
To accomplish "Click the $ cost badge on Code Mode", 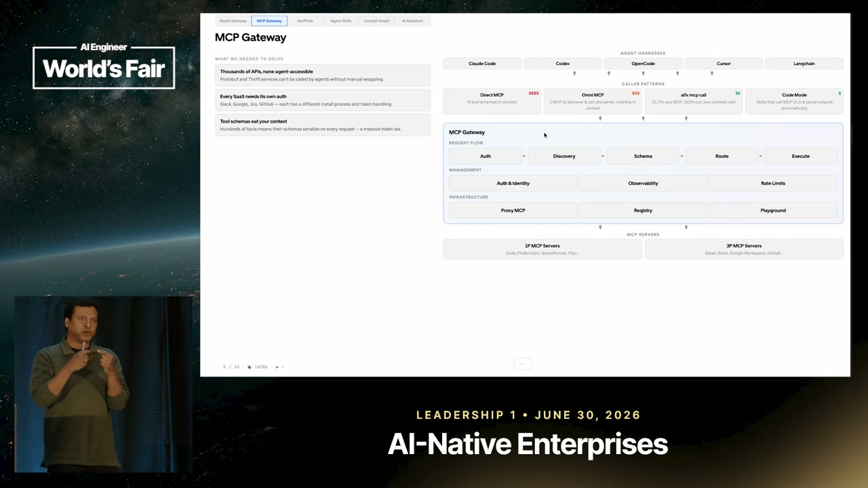I will coord(840,94).
